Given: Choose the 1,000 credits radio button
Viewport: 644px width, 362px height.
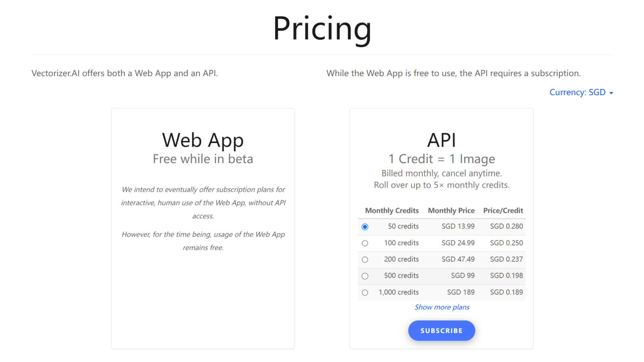Looking at the screenshot, I should tap(365, 293).
